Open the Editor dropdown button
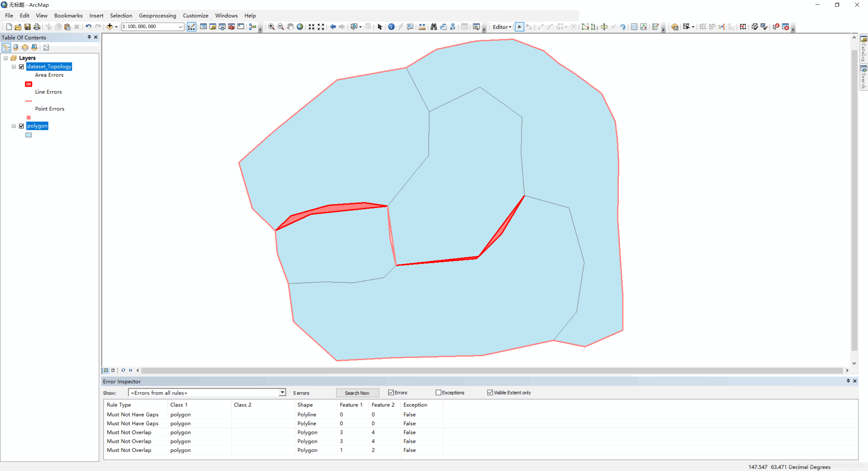Screen dimensions: 868x471 coord(502,27)
